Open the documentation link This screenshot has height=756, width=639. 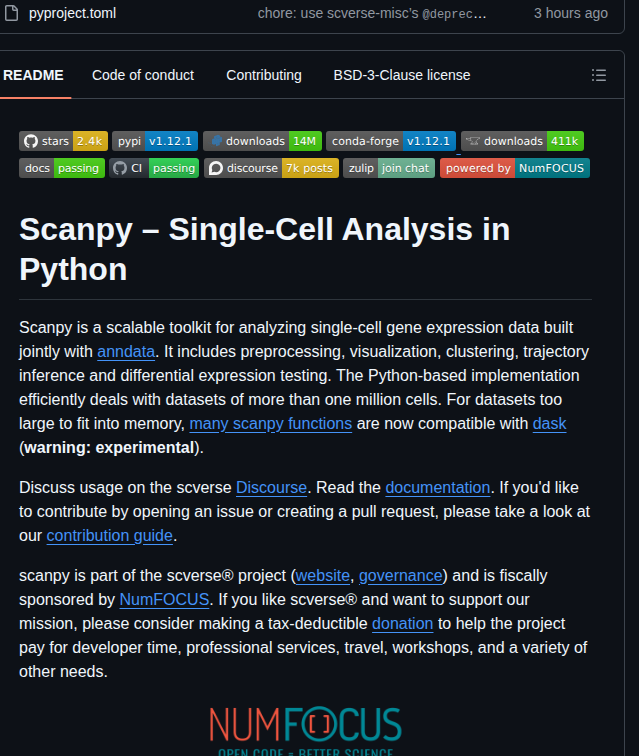[437, 487]
